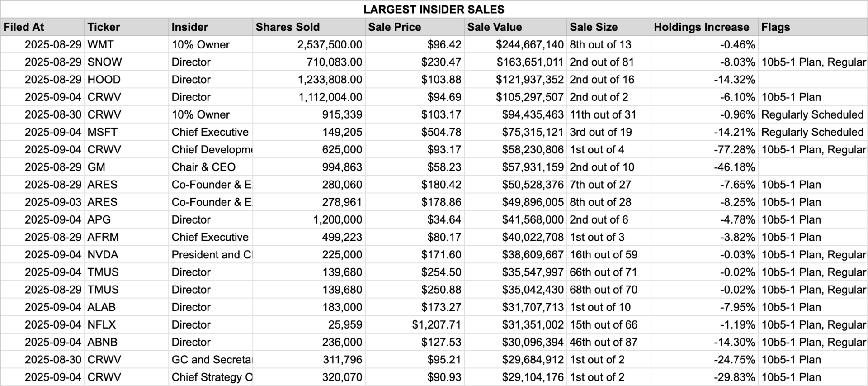Click the -77.28% holdings increase cell
Image resolution: width=868 pixels, height=386 pixels.
(704, 150)
